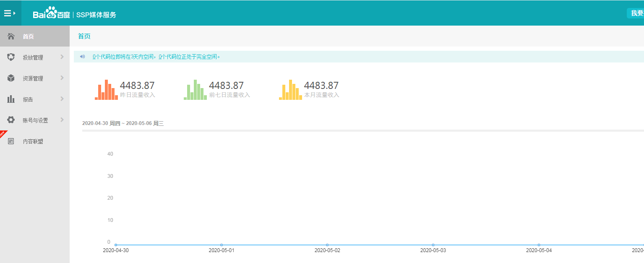Expand the 报告 chevron

point(62,99)
